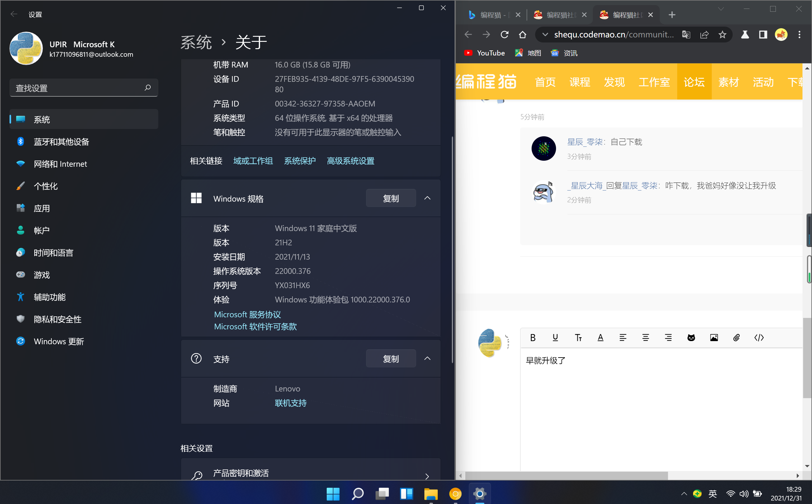Open 系统保护 link
This screenshot has height=504, width=812.
(x=300, y=161)
